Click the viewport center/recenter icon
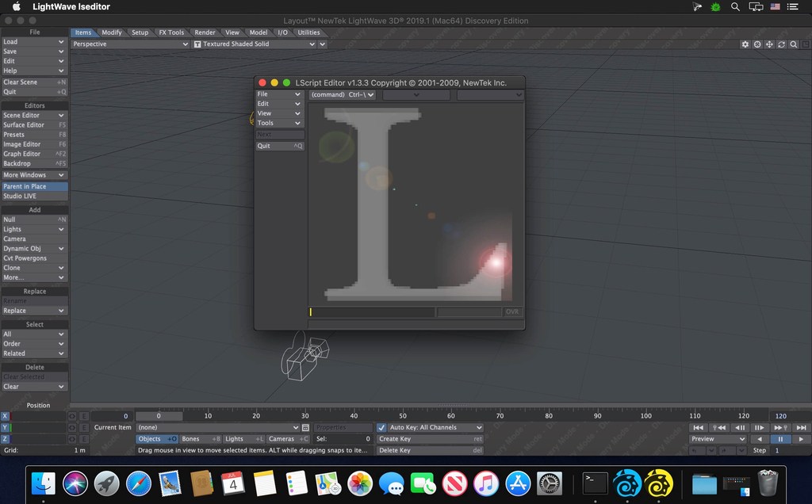812x504 pixels. tap(757, 44)
